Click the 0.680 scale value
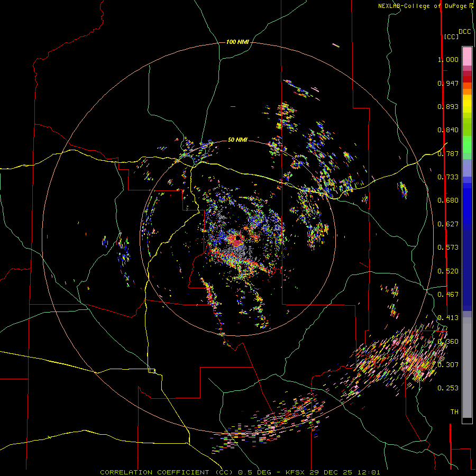Image resolution: width=476 pixels, height=476 pixels. (x=448, y=200)
